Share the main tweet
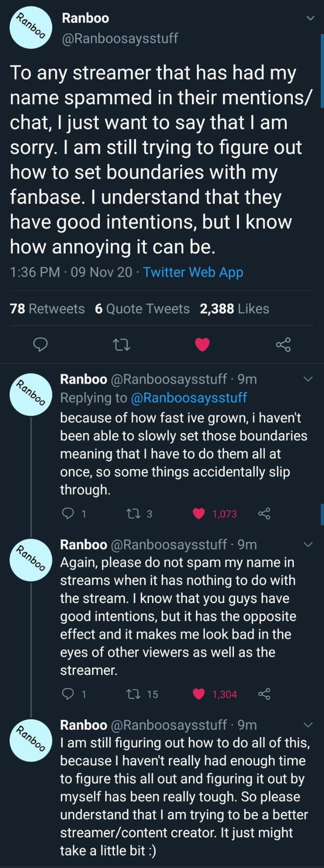This screenshot has width=324, height=868. click(283, 345)
